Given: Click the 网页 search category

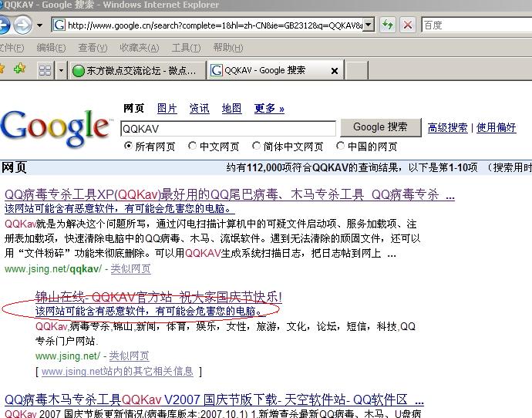Looking at the screenshot, I should (x=133, y=108).
